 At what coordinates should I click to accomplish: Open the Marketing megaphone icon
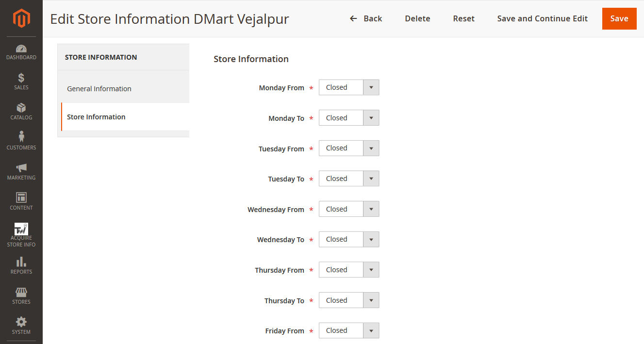[x=21, y=168]
